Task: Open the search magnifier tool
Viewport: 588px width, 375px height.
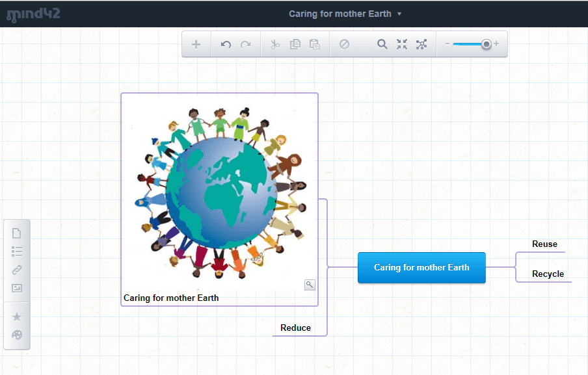Action: point(382,44)
